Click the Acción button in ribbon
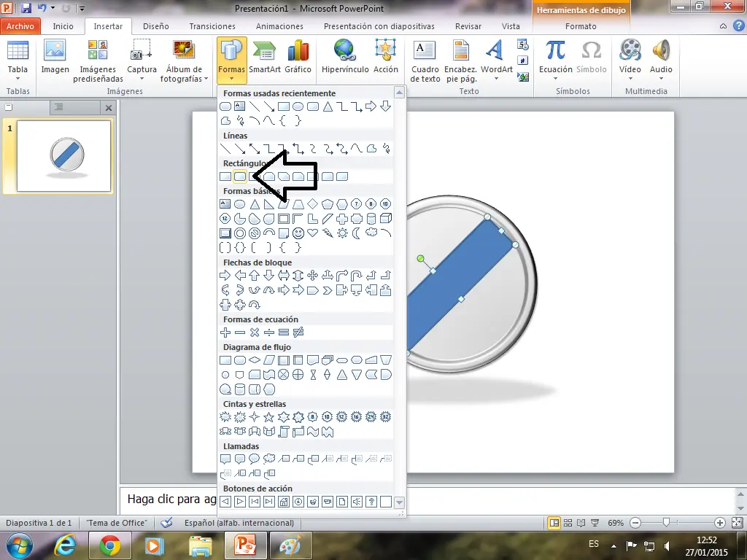The height and width of the screenshot is (560, 747). coord(385,57)
